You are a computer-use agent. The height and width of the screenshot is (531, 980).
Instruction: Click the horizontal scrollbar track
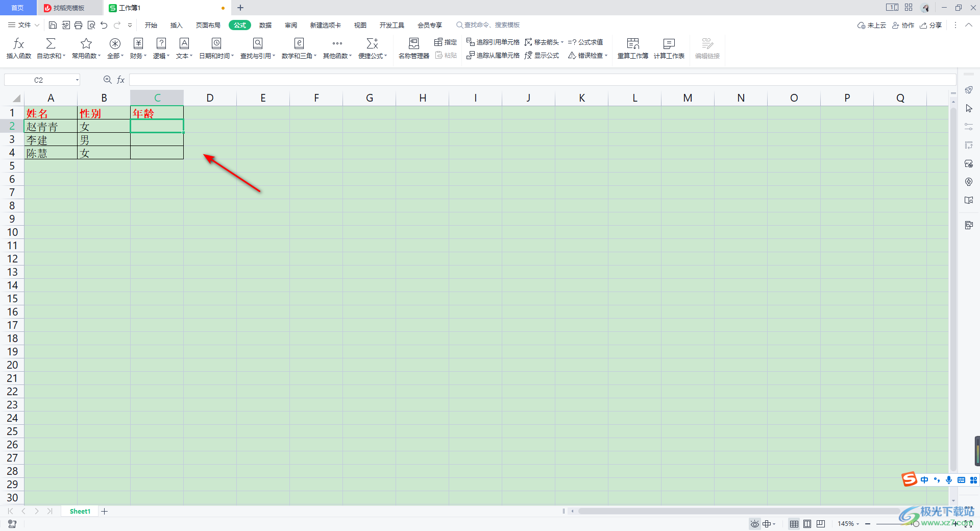click(740, 511)
